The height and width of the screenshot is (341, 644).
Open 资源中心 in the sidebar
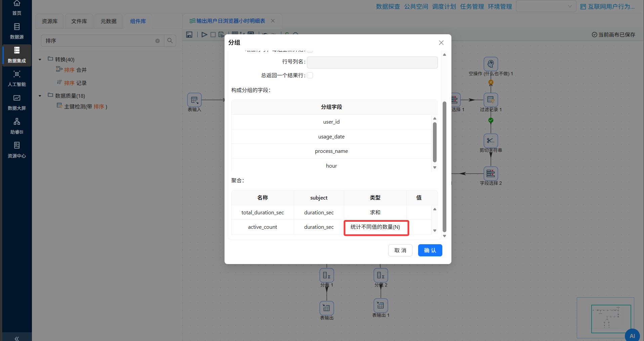[17, 150]
